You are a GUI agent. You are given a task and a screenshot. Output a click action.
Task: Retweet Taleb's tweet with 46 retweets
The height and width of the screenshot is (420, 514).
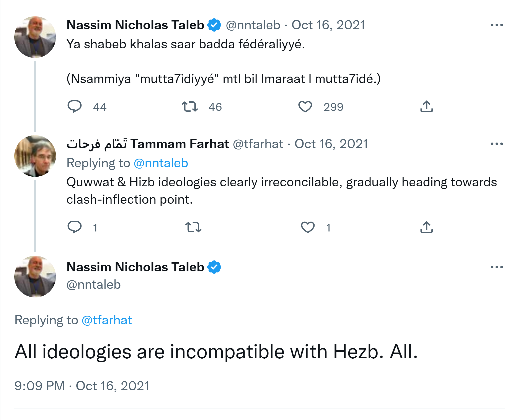pos(190,107)
